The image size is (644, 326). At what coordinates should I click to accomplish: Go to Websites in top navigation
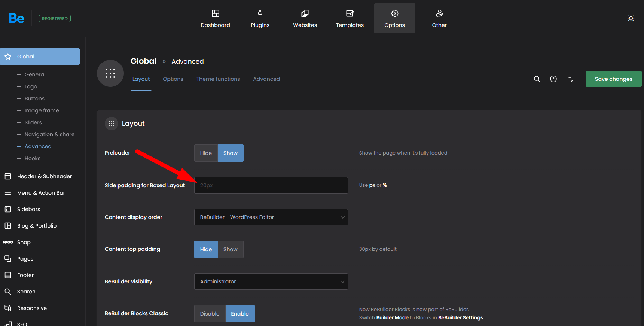[x=305, y=19]
